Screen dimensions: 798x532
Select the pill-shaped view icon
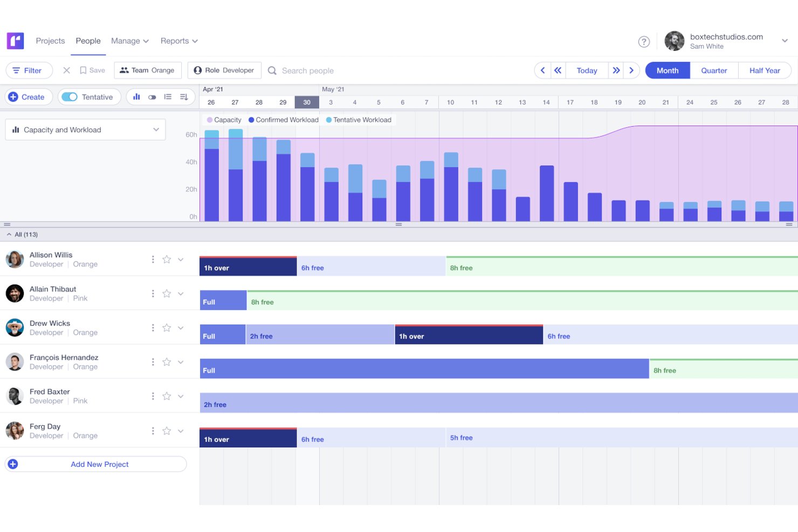pos(152,97)
